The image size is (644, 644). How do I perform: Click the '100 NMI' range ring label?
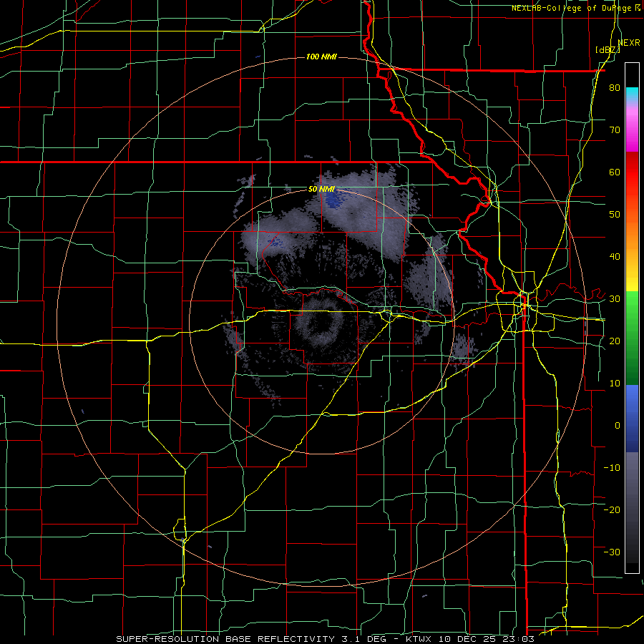(321, 57)
